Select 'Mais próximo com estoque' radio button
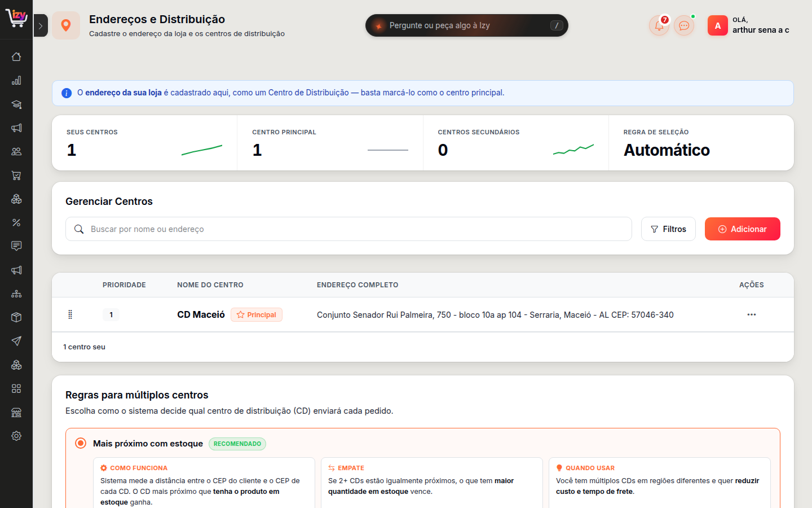Screen dimensions: 812x508 81,443
